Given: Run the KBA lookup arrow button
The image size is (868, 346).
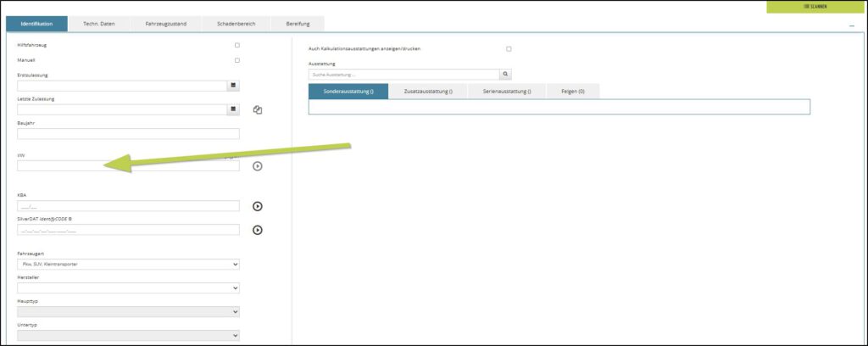Looking at the screenshot, I should point(258,206).
